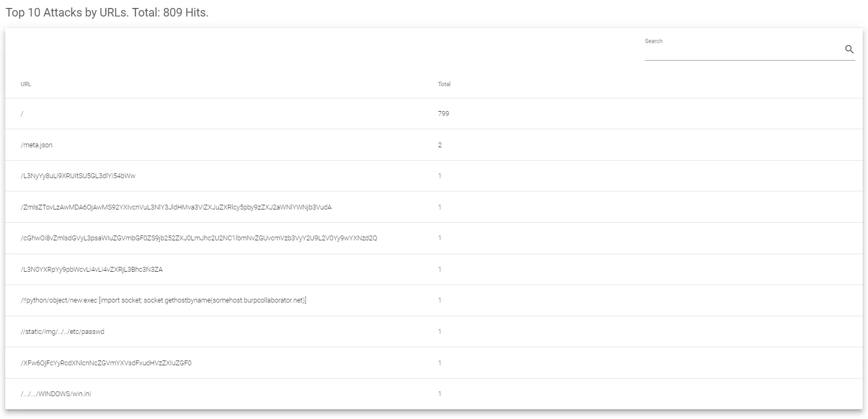Viewport: 868px width, 419px height.
Task: Click the total count for win.ini row
Action: (440, 394)
